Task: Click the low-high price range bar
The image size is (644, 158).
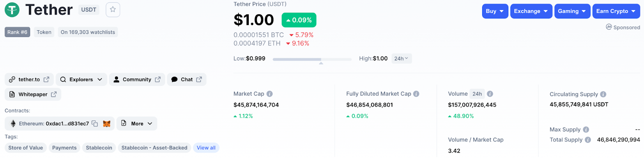Action: [x=312, y=59]
